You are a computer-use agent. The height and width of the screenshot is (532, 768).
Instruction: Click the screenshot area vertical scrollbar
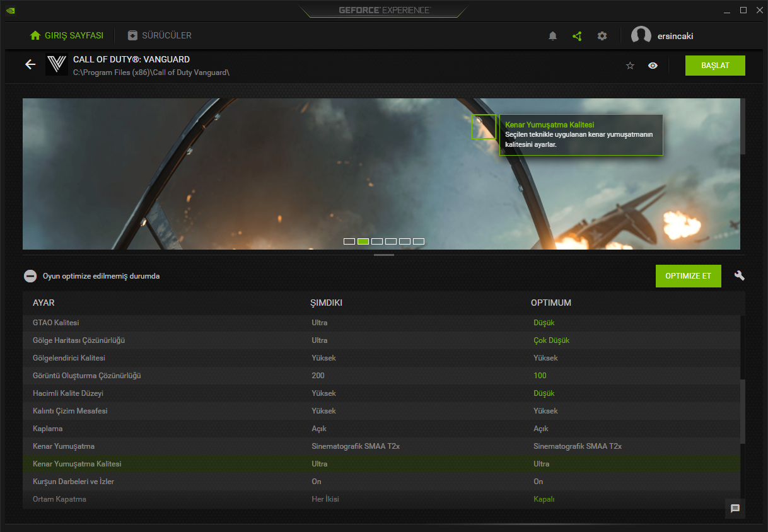pyautogui.click(x=743, y=126)
